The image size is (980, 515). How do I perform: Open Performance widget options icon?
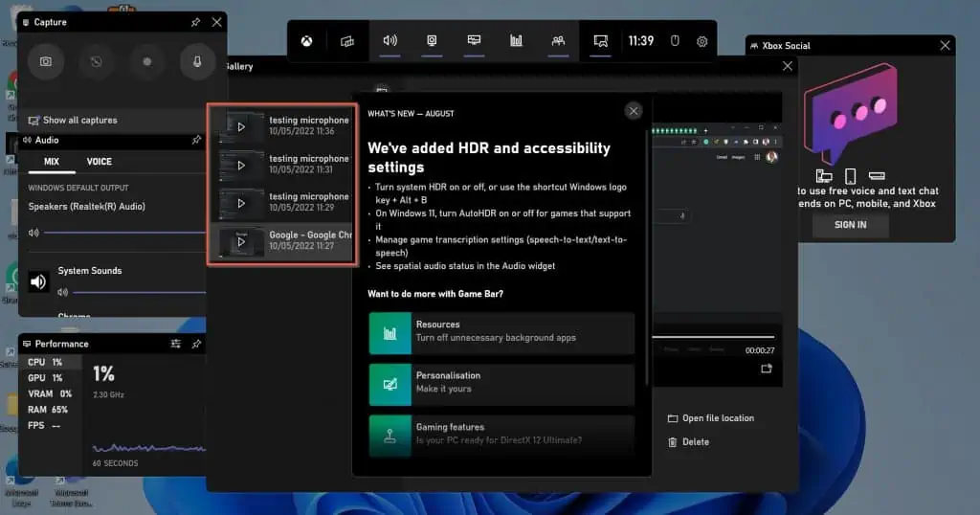point(175,344)
